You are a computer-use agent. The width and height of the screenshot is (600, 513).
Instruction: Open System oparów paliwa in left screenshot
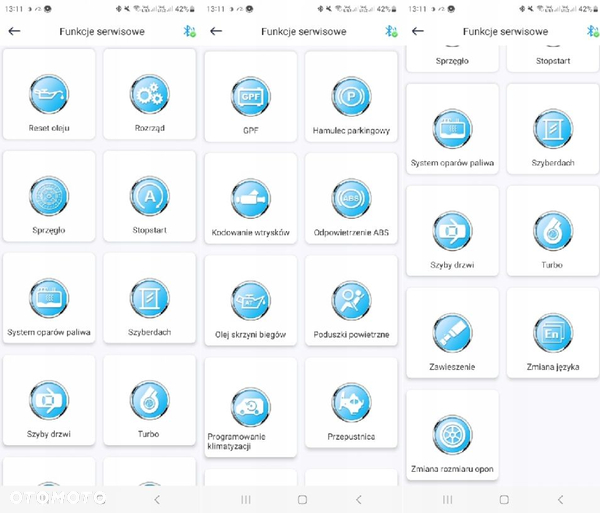pos(49,298)
